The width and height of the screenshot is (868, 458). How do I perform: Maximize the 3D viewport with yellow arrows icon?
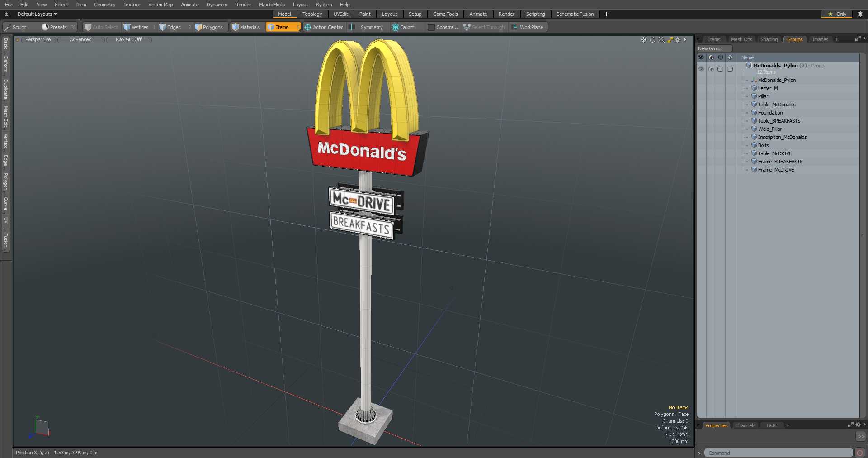coord(670,40)
